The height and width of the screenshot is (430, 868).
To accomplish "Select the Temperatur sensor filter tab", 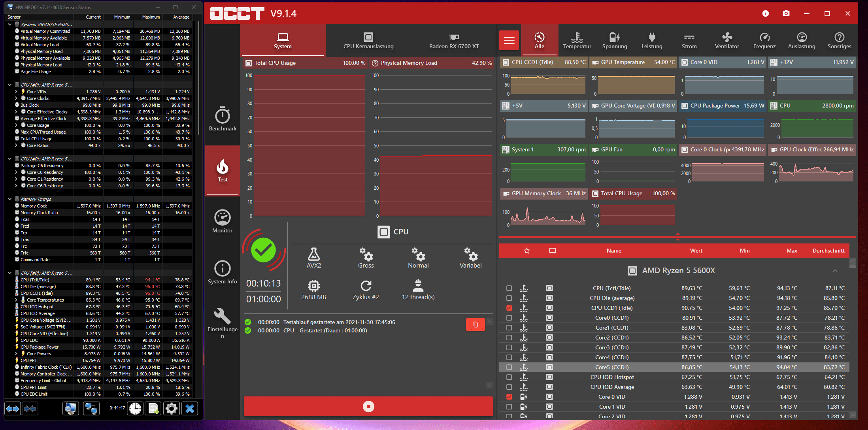I will pyautogui.click(x=577, y=40).
